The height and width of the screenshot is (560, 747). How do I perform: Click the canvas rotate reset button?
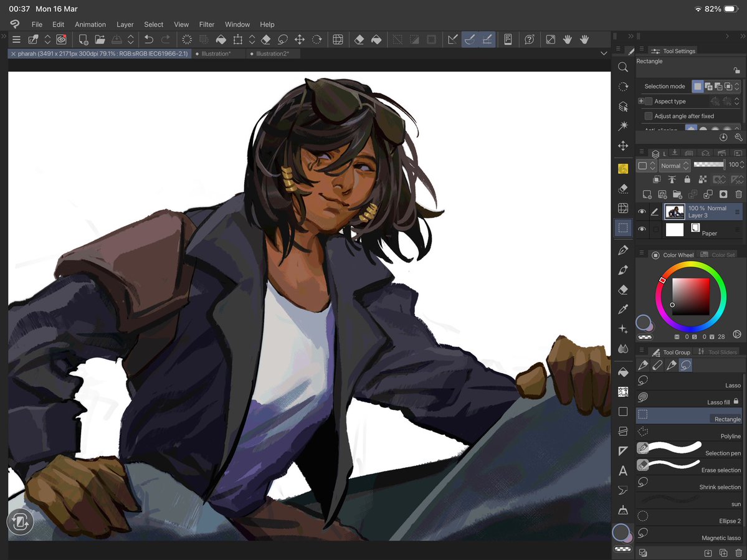coord(20,522)
